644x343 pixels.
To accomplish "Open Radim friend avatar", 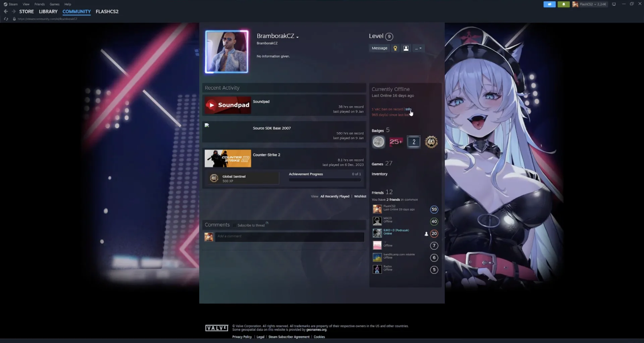I will 377,269.
